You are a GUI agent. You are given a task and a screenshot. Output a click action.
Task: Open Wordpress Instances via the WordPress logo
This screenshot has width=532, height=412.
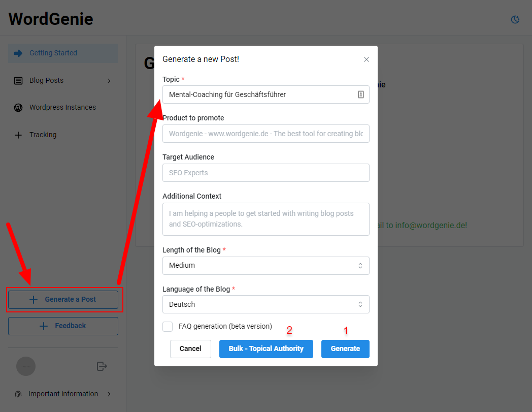[x=18, y=107]
